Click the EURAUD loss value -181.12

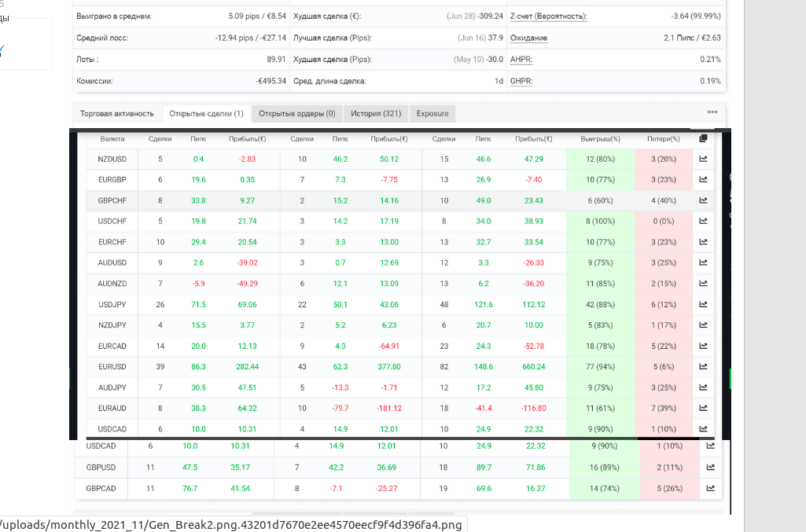click(x=389, y=409)
